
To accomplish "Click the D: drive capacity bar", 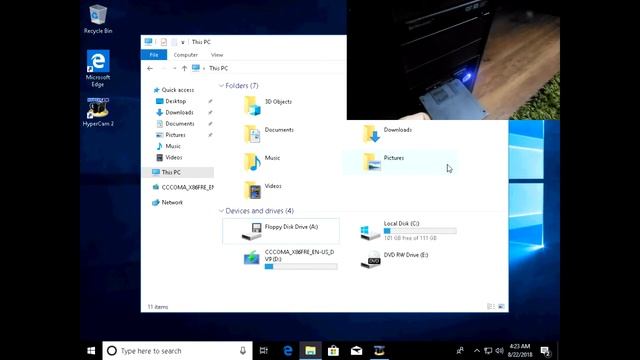I will coord(301,267).
